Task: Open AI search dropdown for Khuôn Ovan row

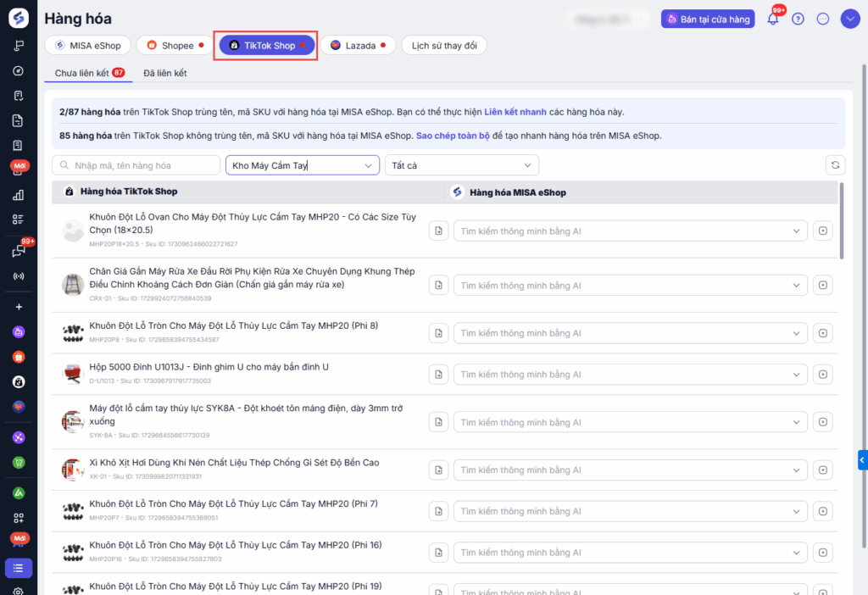Action: [631, 231]
